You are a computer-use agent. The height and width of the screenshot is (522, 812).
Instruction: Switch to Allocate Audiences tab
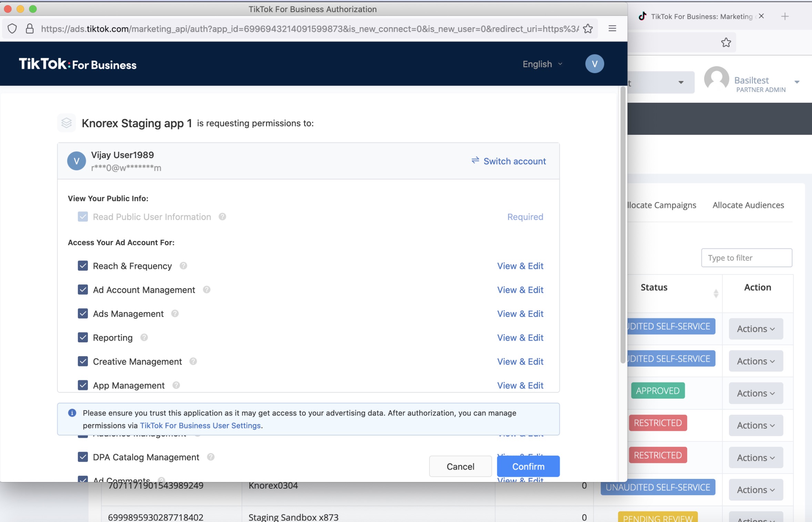click(x=748, y=205)
